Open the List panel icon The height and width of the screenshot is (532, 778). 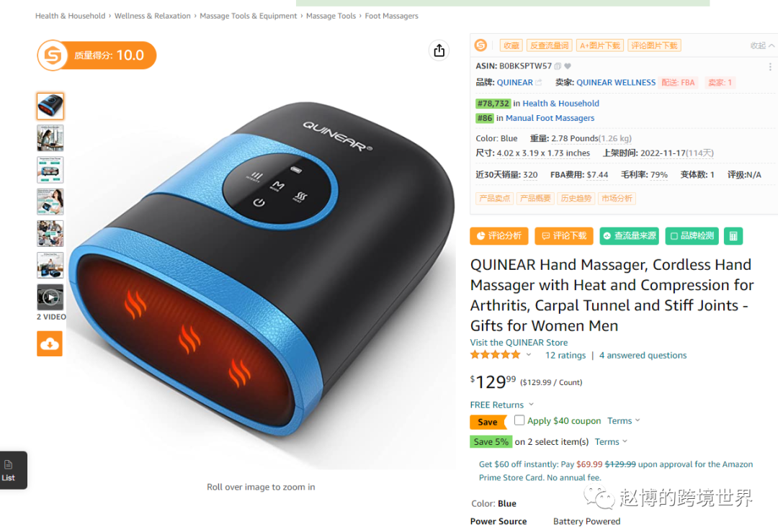[9, 470]
